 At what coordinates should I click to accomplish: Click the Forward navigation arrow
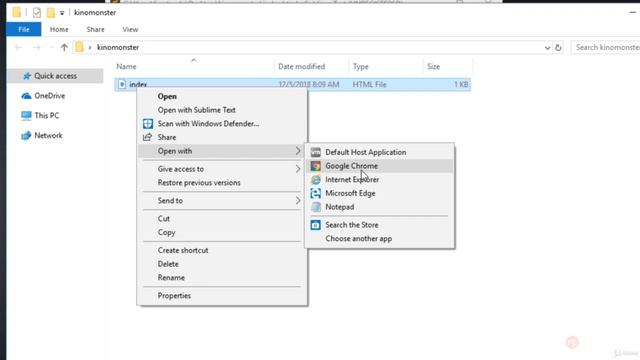37,47
